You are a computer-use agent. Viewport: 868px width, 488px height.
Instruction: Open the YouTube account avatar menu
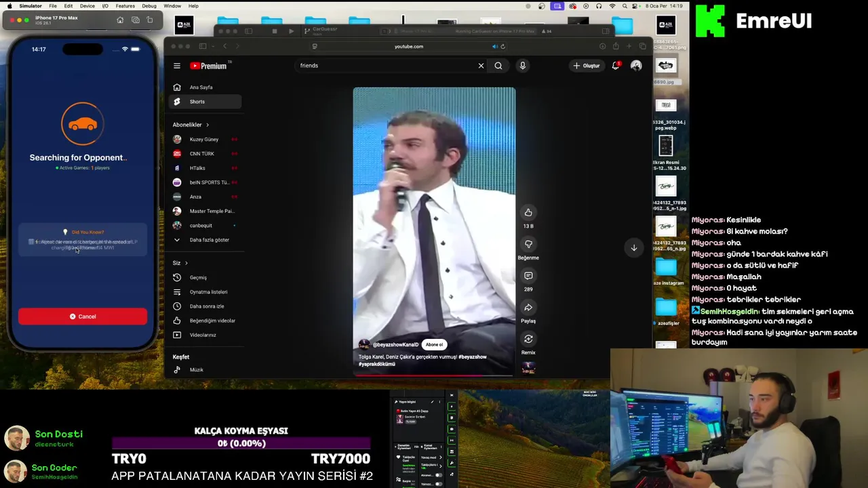pos(636,66)
